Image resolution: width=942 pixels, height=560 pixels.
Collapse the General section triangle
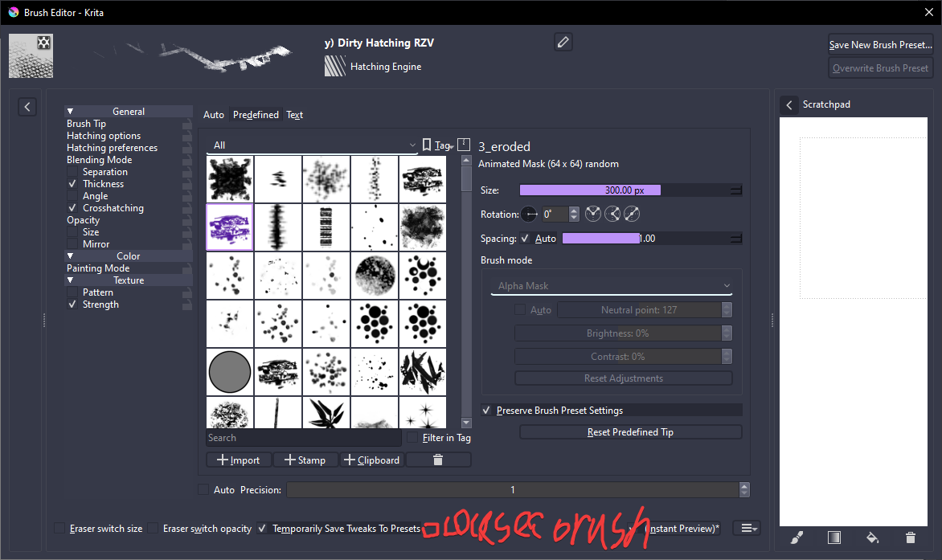(70, 112)
